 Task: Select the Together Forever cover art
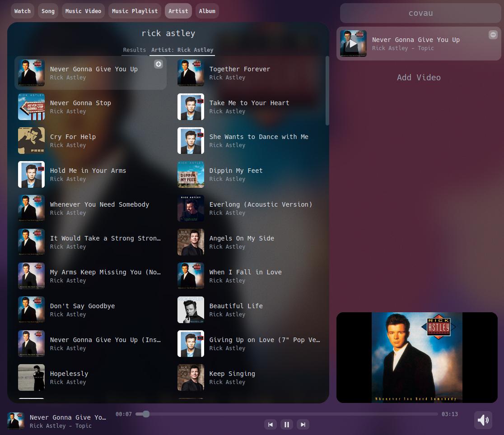point(191,73)
